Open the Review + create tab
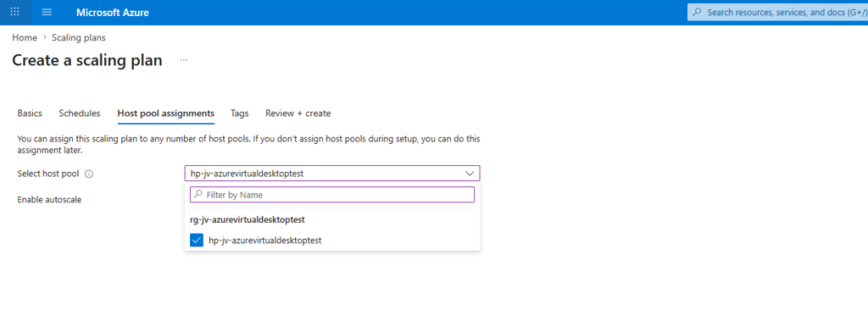This screenshot has height=321, width=868. 298,113
